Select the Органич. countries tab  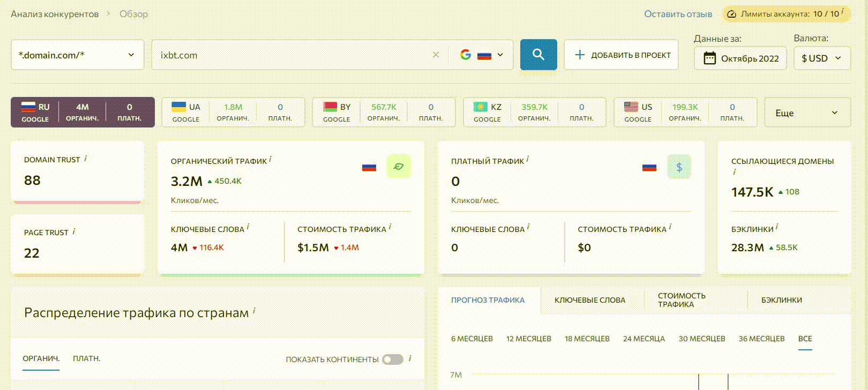[41, 358]
